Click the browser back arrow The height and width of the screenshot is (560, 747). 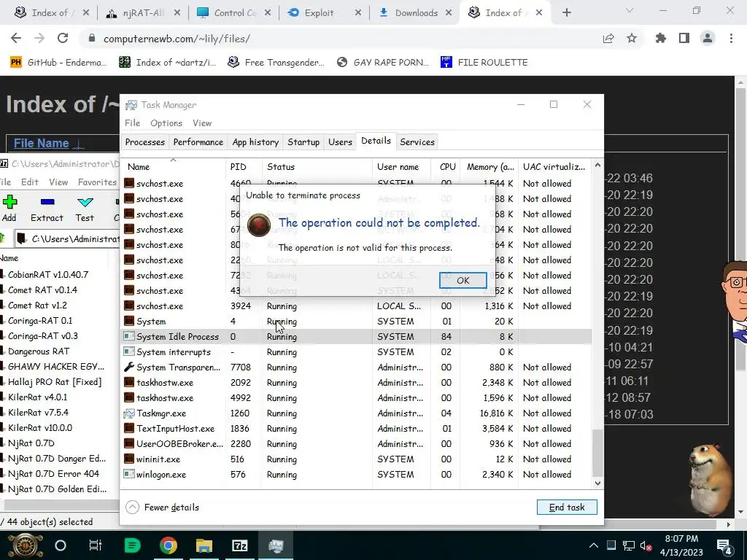(16, 38)
